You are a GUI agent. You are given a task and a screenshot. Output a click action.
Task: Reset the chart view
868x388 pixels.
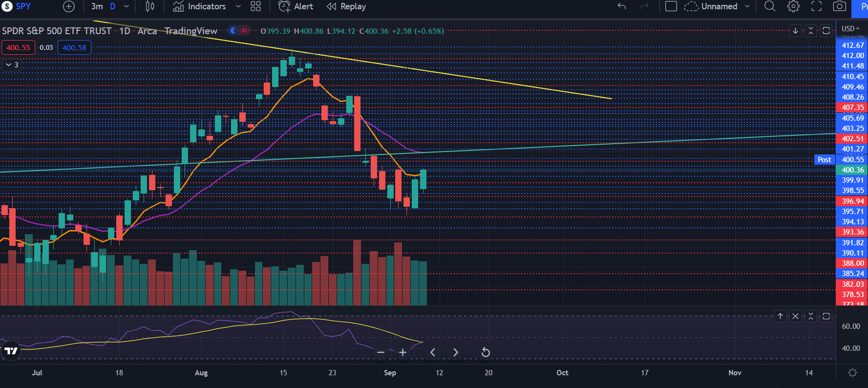click(486, 352)
